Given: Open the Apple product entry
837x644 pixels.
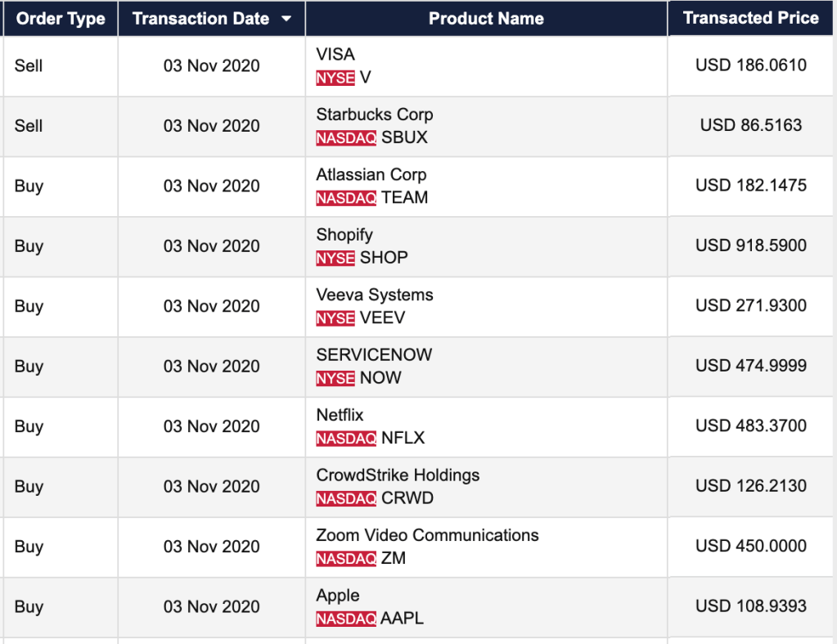Looking at the screenshot, I should click(338, 595).
